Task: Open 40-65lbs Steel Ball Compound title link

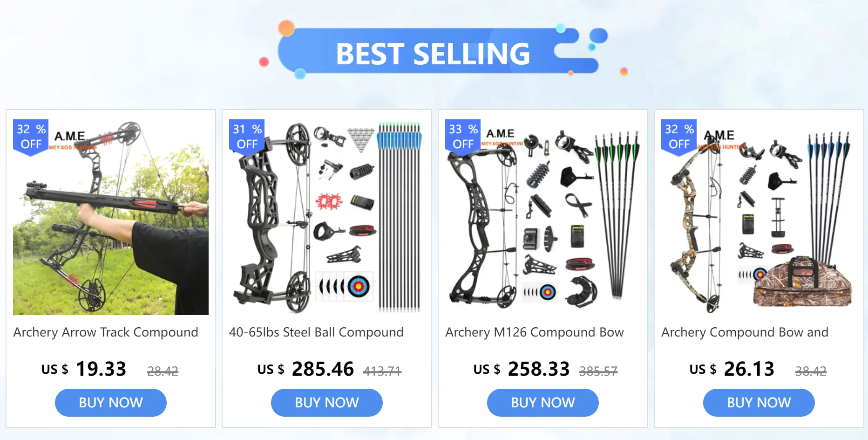Action: click(x=316, y=332)
